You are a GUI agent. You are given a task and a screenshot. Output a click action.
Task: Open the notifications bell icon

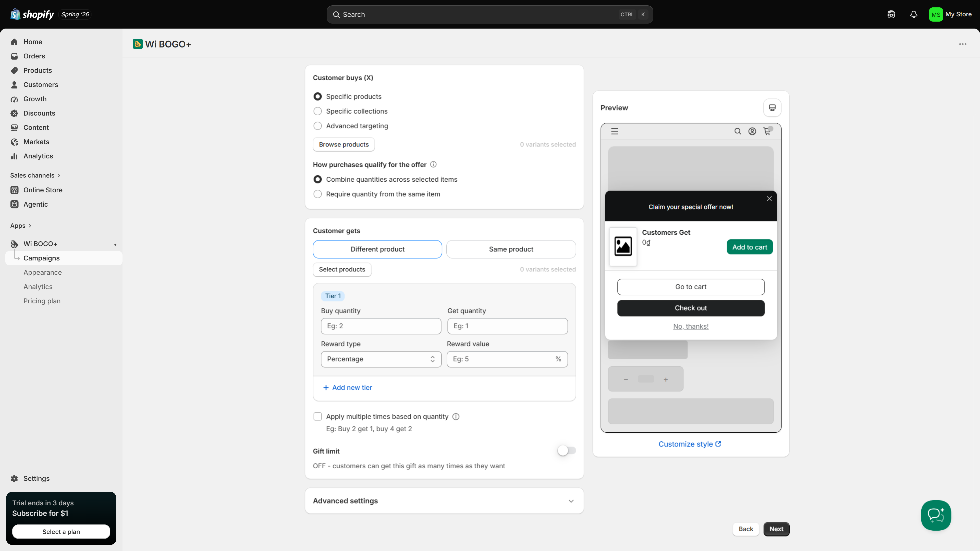point(914,15)
